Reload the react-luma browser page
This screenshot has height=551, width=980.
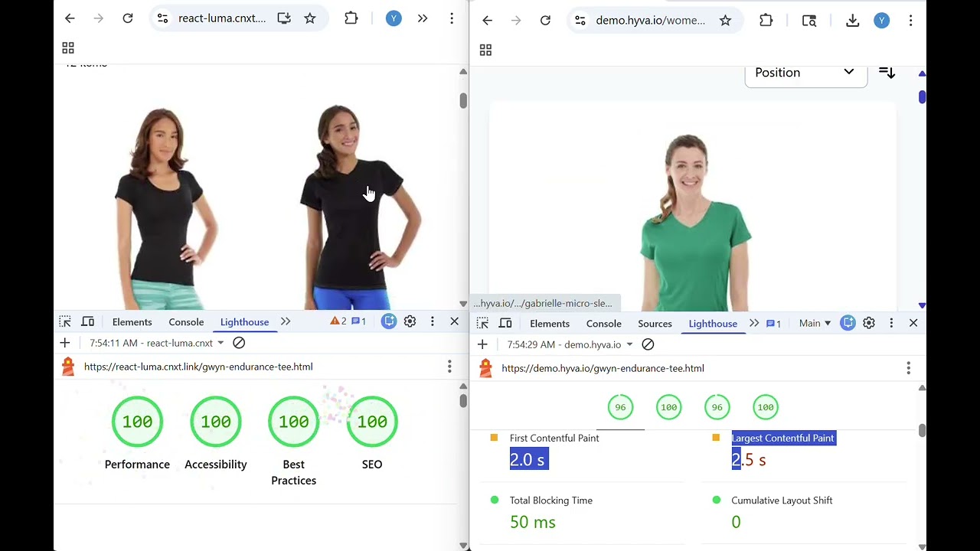pos(128,18)
